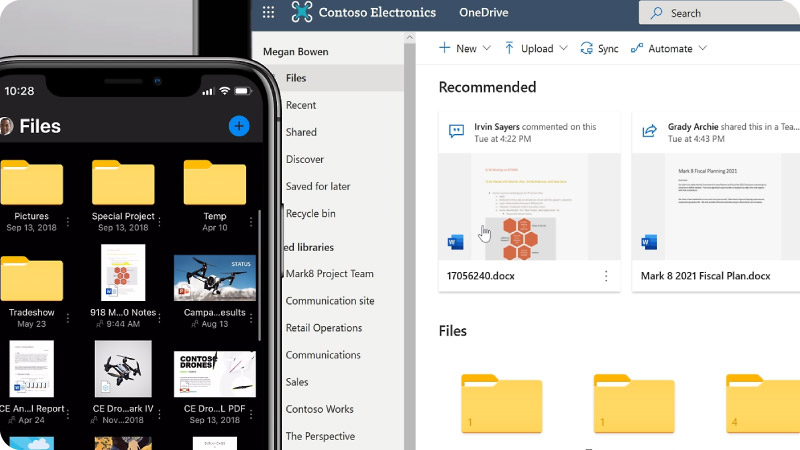This screenshot has height=450, width=800.
Task: Click the Automate flow icon
Action: click(637, 48)
